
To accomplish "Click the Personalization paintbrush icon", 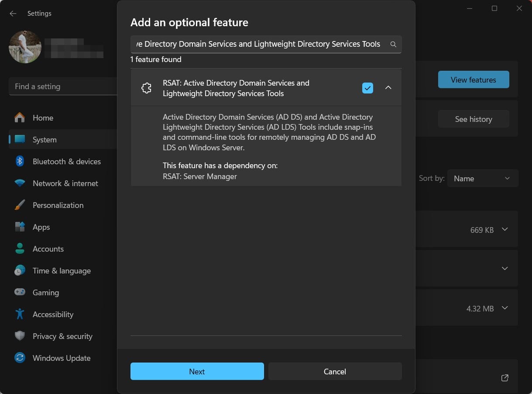I will 20,205.
